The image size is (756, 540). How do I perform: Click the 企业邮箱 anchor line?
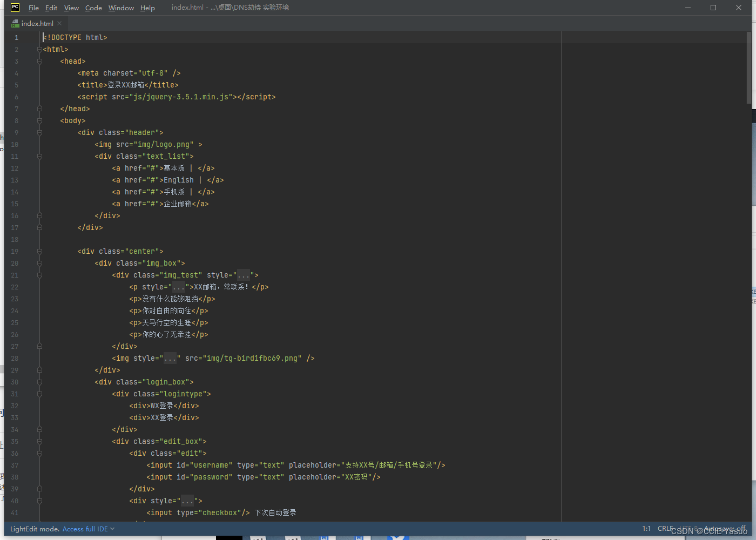pyautogui.click(x=160, y=204)
